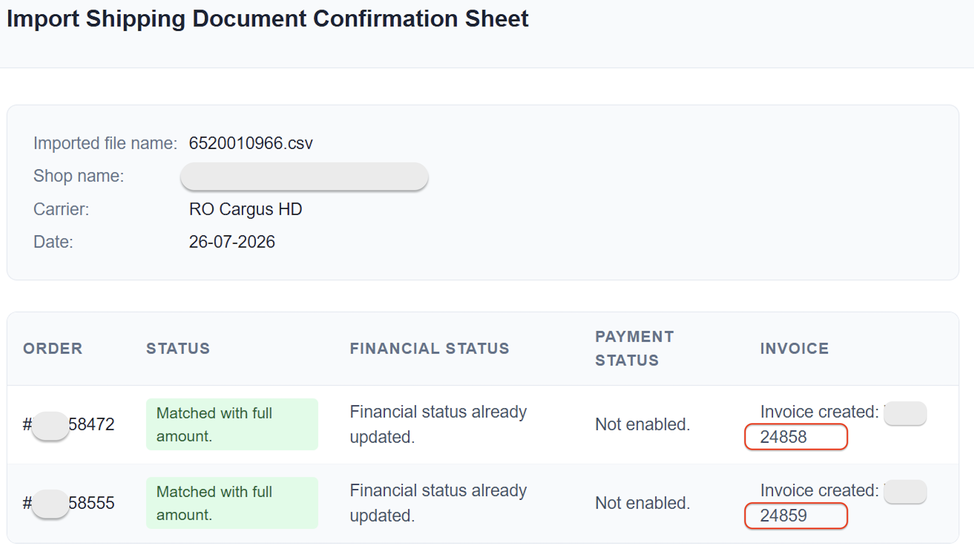
Task: Click the carrier value RO Cargus HD
Action: (246, 209)
